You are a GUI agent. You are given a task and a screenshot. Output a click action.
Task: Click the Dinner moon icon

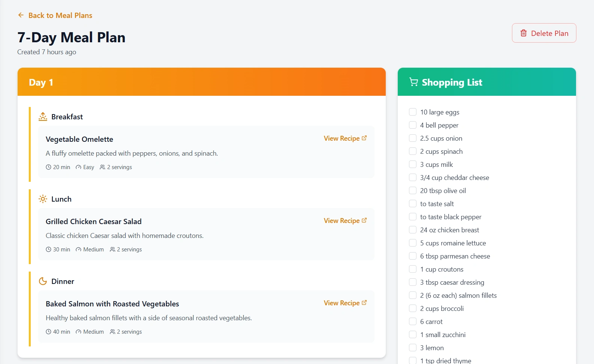tap(43, 281)
